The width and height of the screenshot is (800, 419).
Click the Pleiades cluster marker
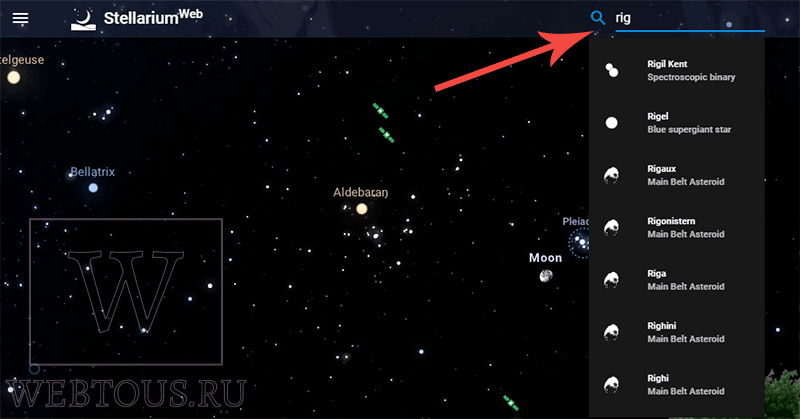point(580,242)
